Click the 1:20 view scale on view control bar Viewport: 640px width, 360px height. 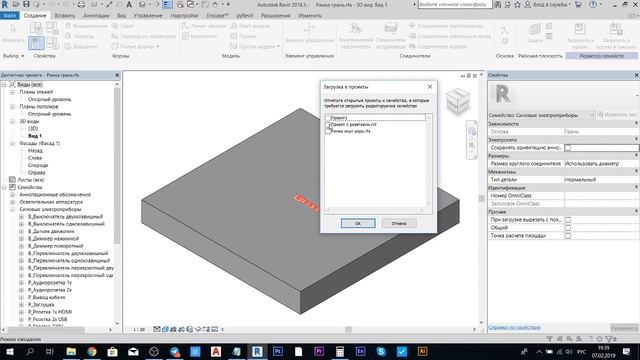click(139, 329)
